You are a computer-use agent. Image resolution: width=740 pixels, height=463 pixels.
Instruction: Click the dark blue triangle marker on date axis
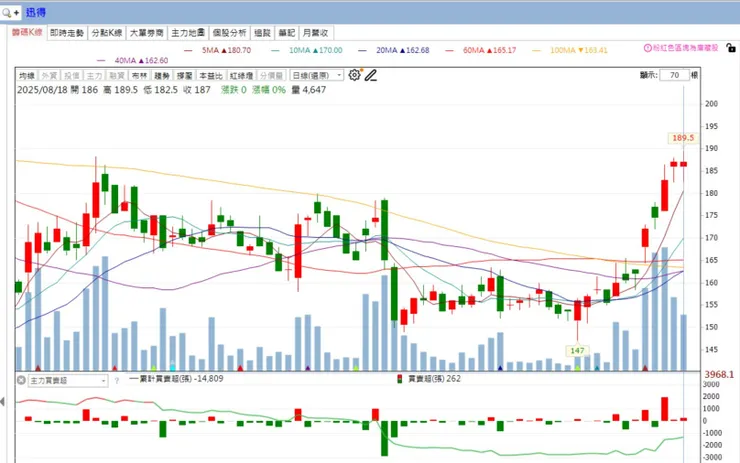coord(500,368)
